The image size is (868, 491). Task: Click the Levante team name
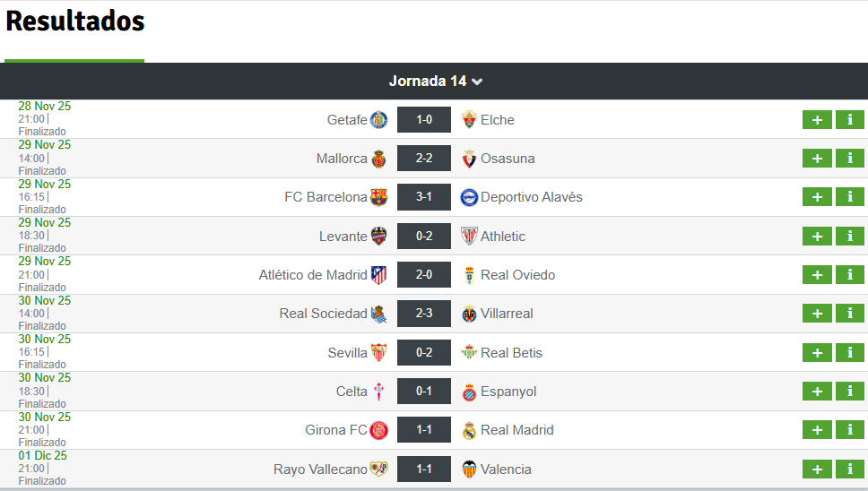coord(343,237)
